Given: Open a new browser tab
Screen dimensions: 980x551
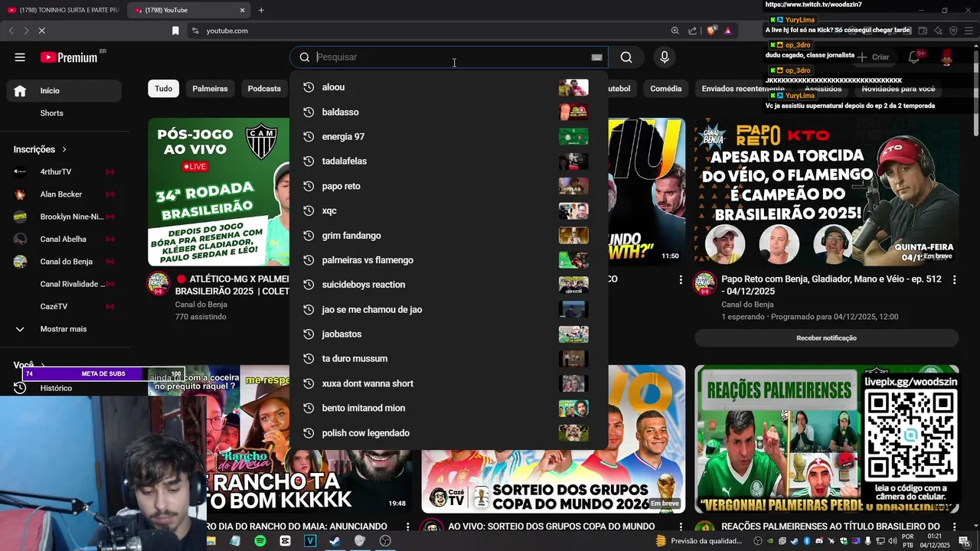Looking at the screenshot, I should pos(261,10).
